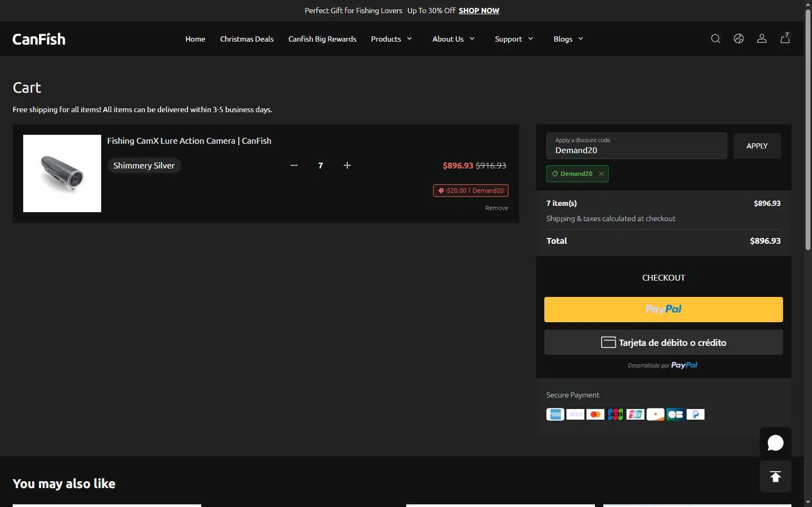This screenshot has height=507, width=812.
Task: Open the account profile icon
Action: pyautogui.click(x=761, y=38)
